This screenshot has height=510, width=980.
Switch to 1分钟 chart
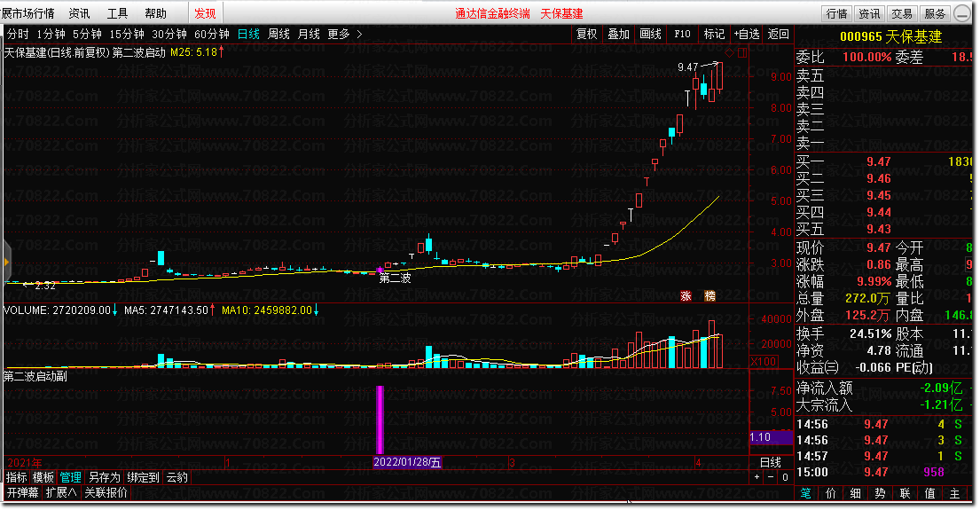click(x=51, y=34)
